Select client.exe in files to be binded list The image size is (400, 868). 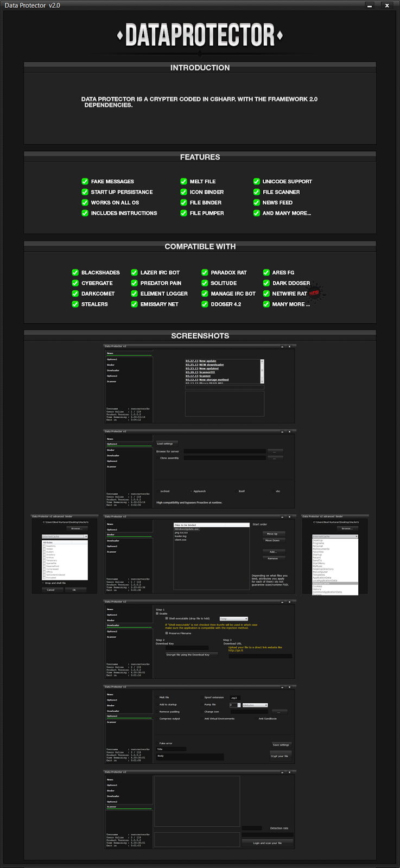point(181,540)
